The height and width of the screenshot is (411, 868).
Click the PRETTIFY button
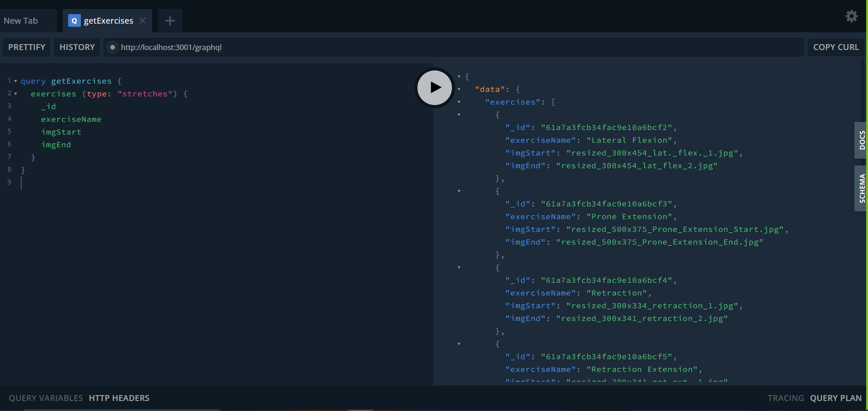click(27, 47)
